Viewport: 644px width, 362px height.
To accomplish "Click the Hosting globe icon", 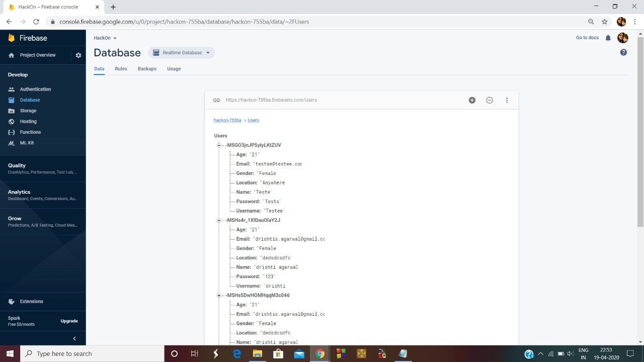I will pos(12,122).
